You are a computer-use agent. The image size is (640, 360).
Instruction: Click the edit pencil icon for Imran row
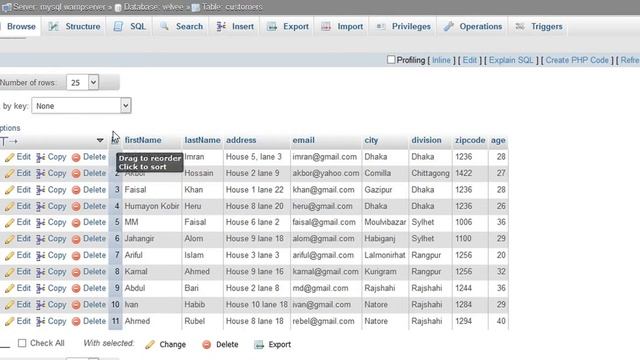(9, 158)
